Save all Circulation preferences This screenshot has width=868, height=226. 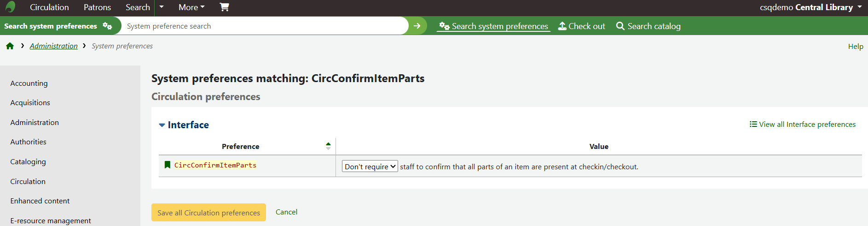coord(208,213)
